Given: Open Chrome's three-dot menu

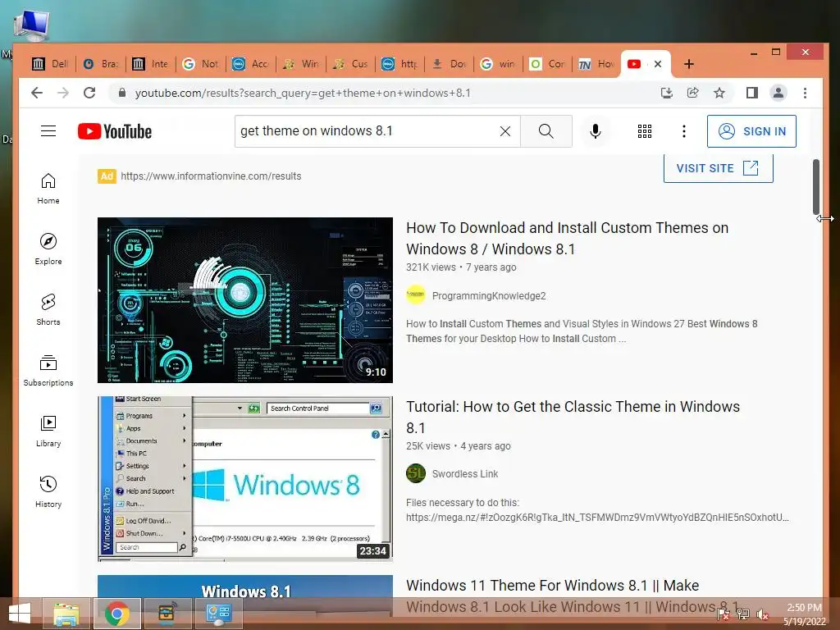Looking at the screenshot, I should click(805, 93).
